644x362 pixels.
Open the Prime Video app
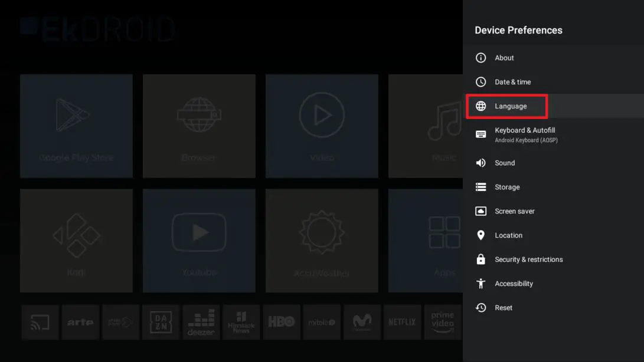pyautogui.click(x=442, y=322)
